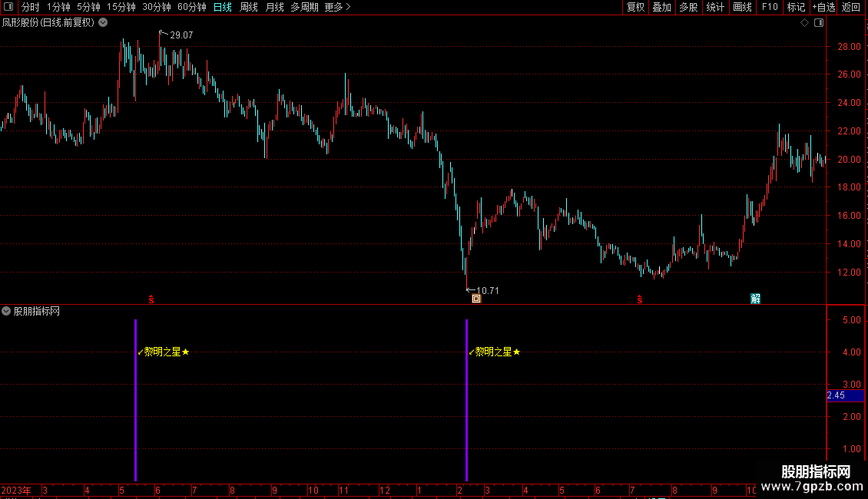The image size is (868, 499).
Task: Click the 叠加 overlay button
Action: pyautogui.click(x=661, y=7)
